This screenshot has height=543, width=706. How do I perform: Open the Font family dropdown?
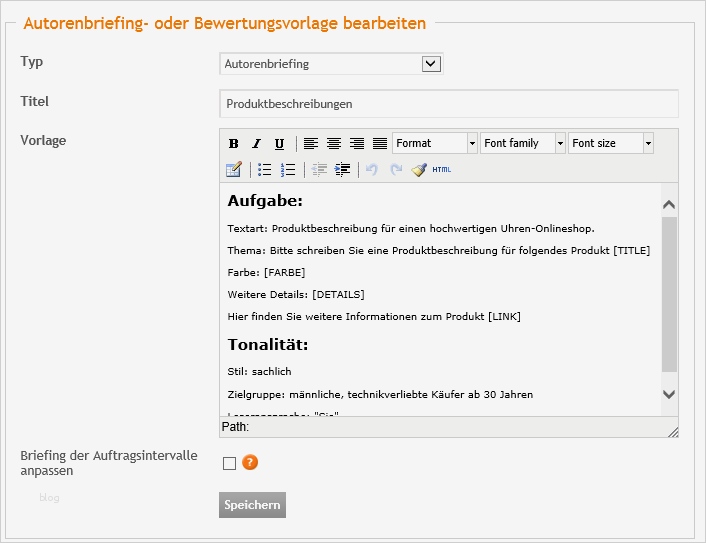(x=523, y=143)
